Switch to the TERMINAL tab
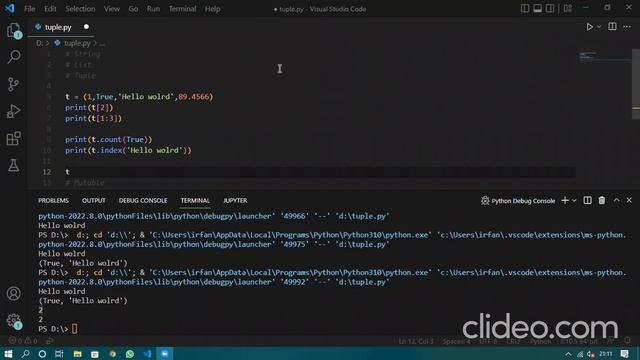Screen dimensions: 640x360 pyautogui.click(x=195, y=200)
